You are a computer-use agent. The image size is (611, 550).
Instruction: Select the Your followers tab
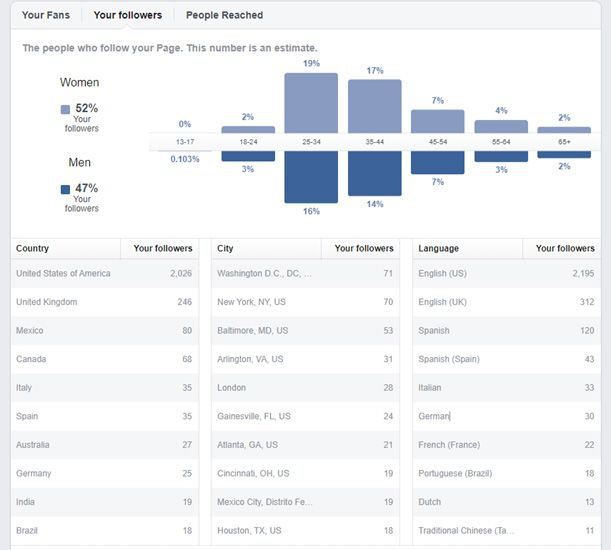tap(127, 15)
